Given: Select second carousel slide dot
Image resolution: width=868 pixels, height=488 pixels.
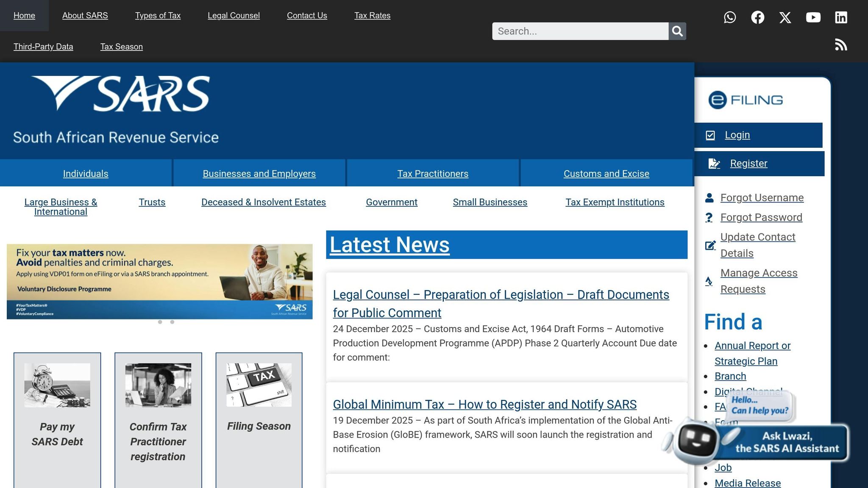Looking at the screenshot, I should pos(172,322).
